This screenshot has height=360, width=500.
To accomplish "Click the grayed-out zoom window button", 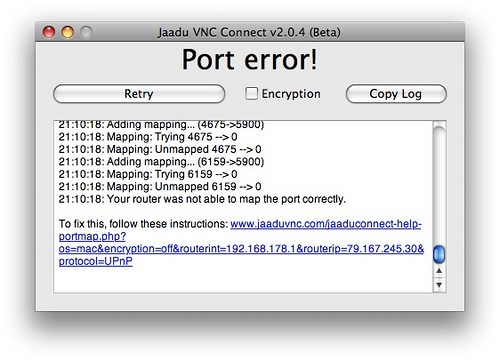I will click(86, 32).
